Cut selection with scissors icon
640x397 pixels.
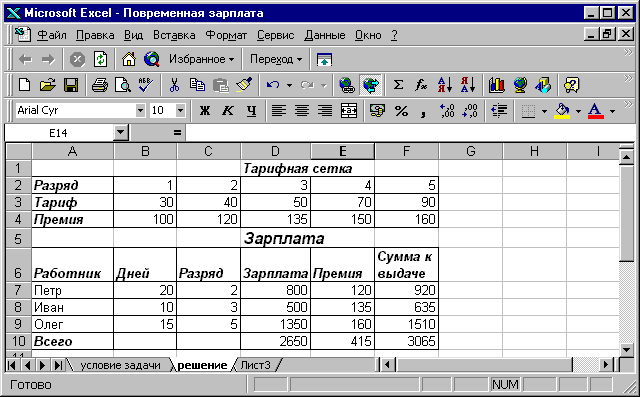[174, 85]
